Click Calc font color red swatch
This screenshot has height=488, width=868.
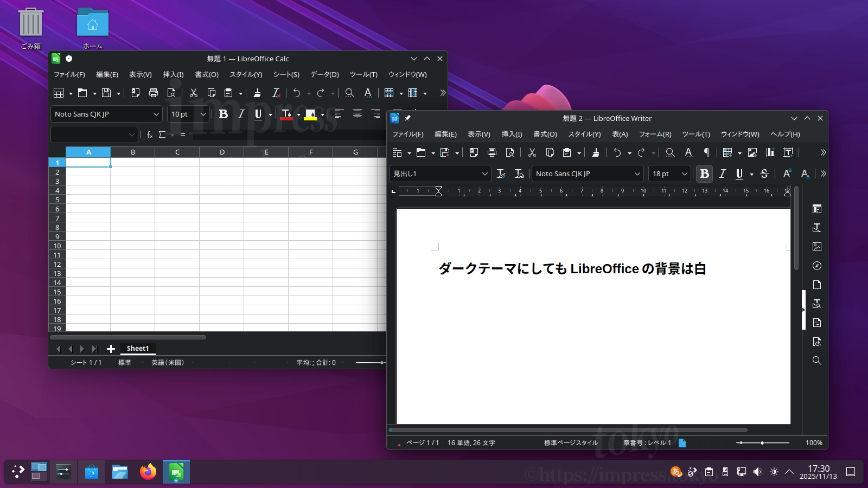click(286, 114)
